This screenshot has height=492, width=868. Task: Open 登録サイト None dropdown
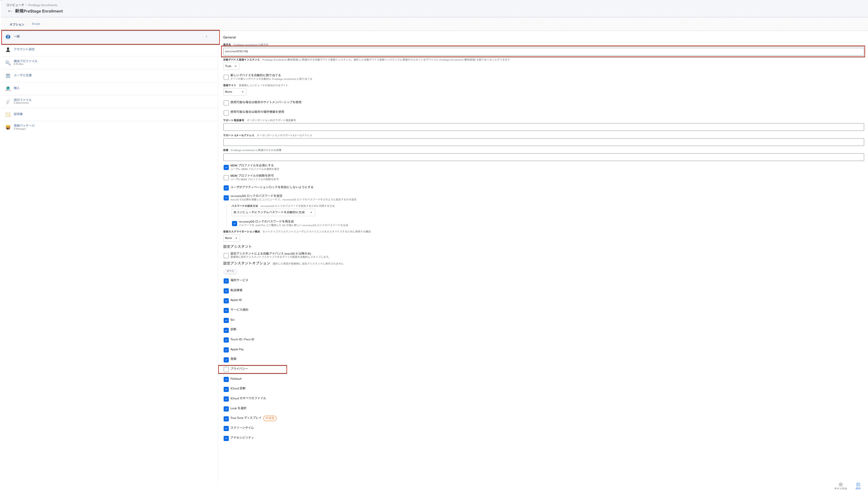coord(235,92)
